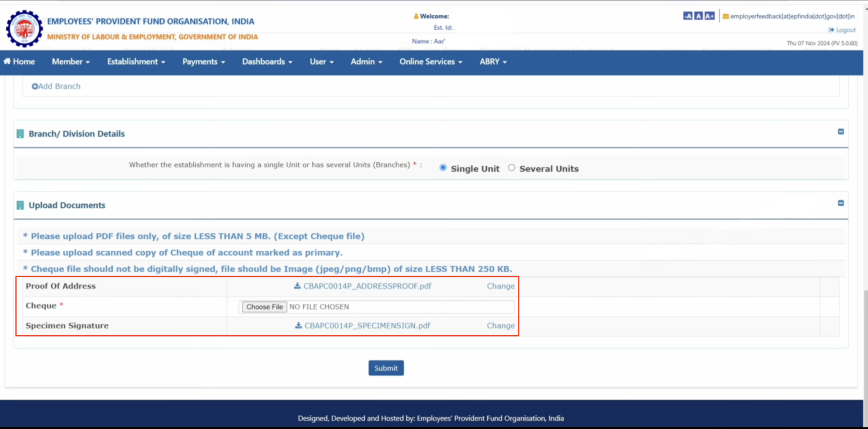Go to Home in the navigation bar
Viewport: 868px width, 429px height.
19,62
